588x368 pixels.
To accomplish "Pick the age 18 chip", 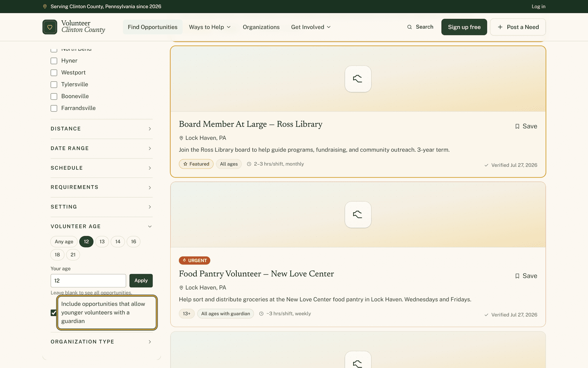I will tap(57, 255).
